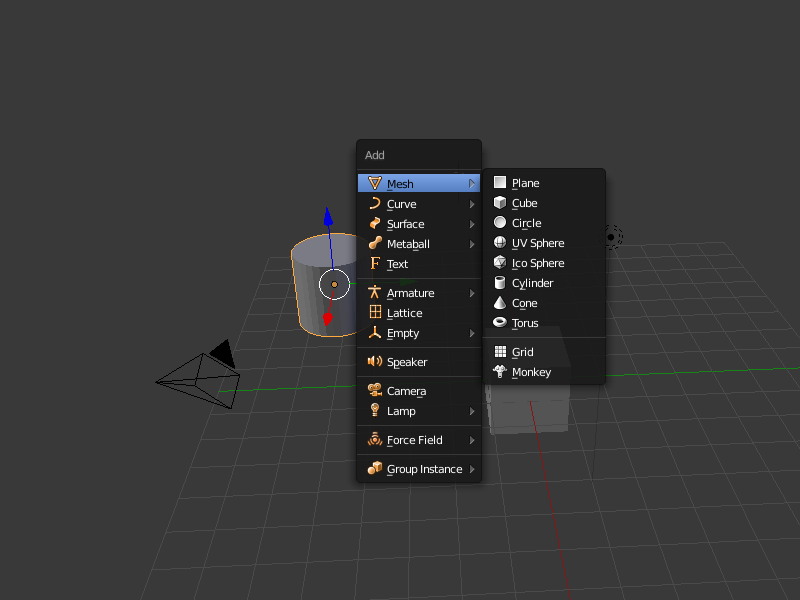
Task: Expand the Empty submenu arrow
Action: click(472, 333)
